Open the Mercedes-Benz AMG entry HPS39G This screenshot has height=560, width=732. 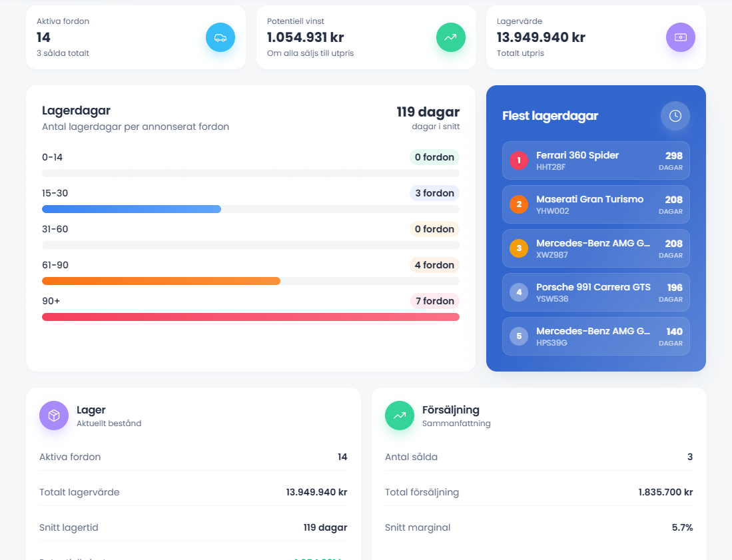[x=595, y=336]
